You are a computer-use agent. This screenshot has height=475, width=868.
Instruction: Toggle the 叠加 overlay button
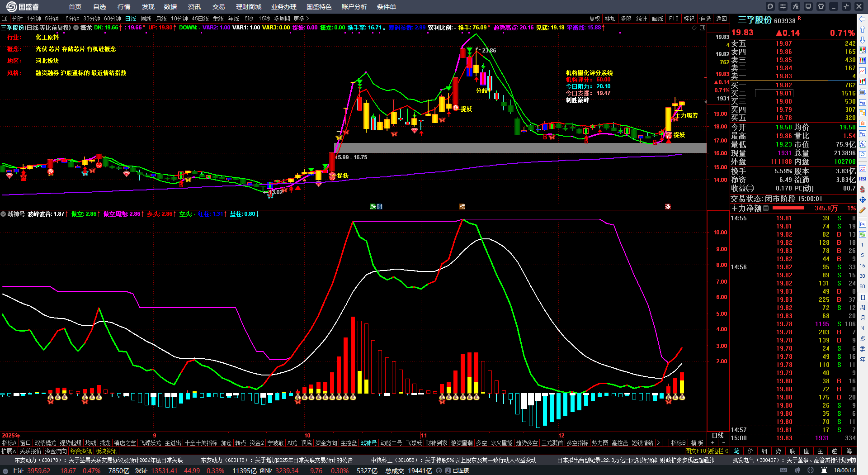(x=610, y=19)
